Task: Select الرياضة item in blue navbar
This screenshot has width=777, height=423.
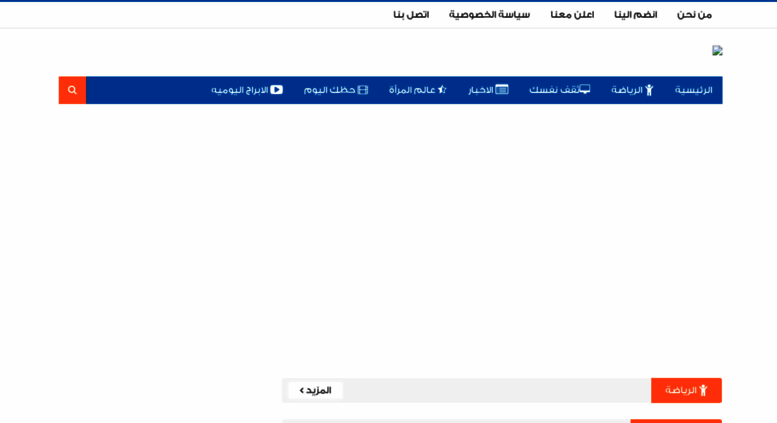Action: click(x=632, y=90)
